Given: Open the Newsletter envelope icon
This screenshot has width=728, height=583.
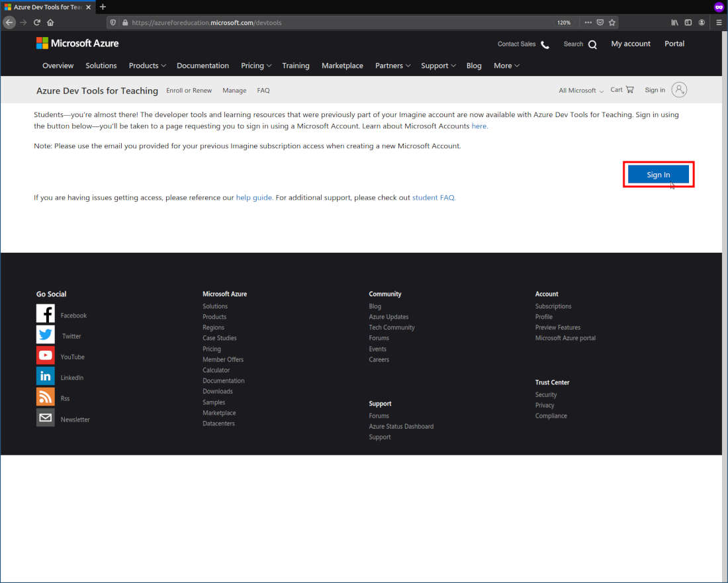Looking at the screenshot, I should click(45, 418).
